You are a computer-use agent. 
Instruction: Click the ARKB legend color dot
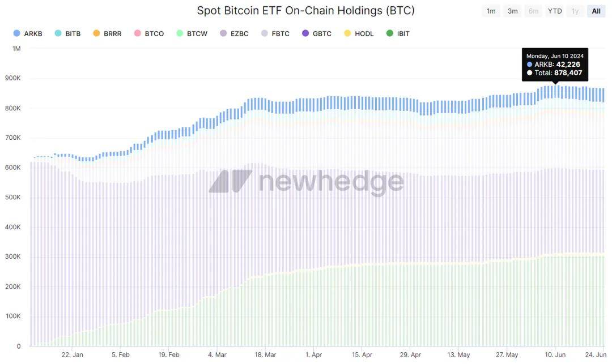click(x=17, y=34)
